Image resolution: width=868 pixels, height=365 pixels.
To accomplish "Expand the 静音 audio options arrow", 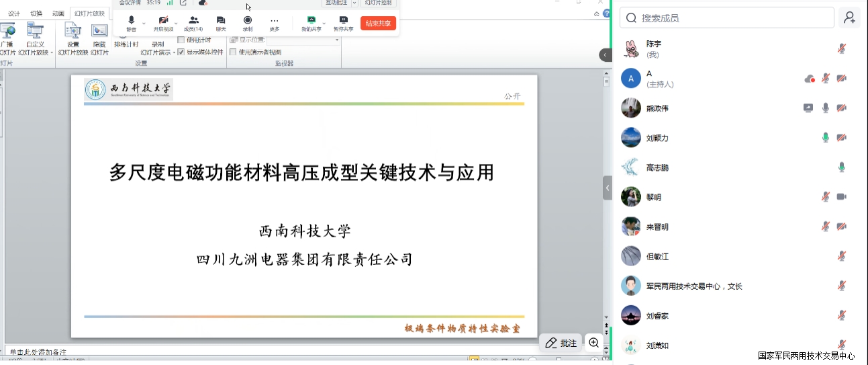I will (144, 23).
